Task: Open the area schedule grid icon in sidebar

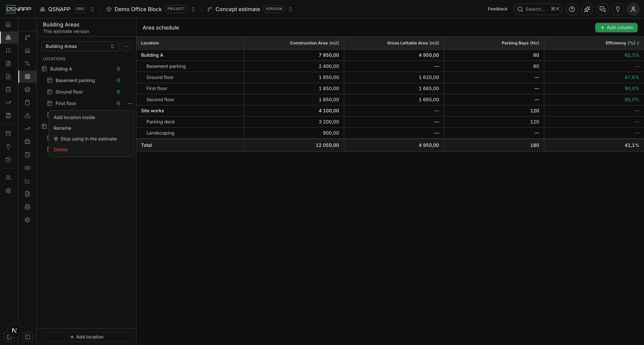Action: click(27, 76)
